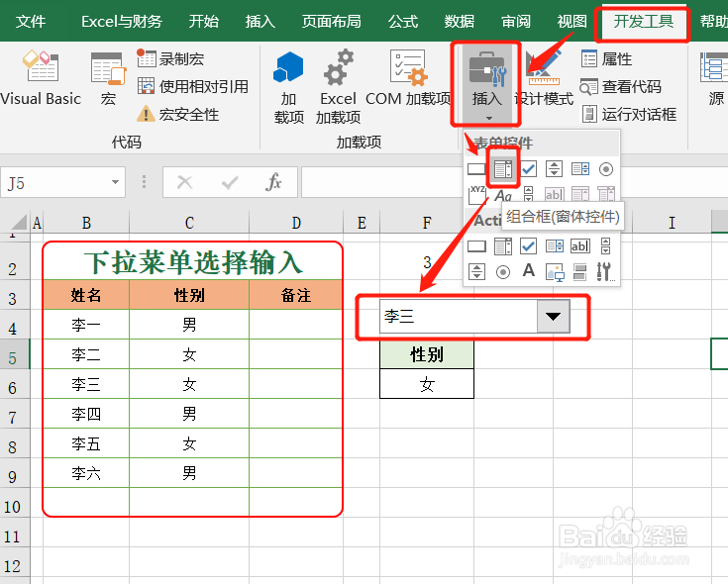Click 查看代码 view code
This screenshot has height=584, width=728.
(621, 87)
